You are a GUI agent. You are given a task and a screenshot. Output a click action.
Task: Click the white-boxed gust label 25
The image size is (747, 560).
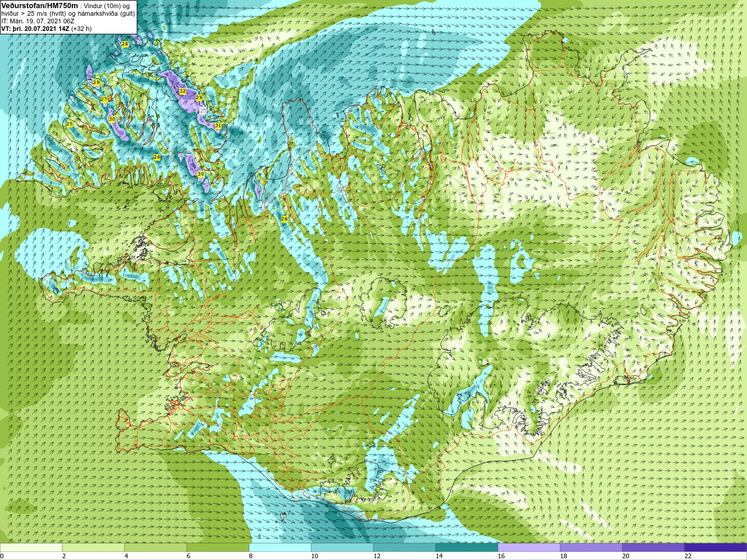[x=203, y=110]
